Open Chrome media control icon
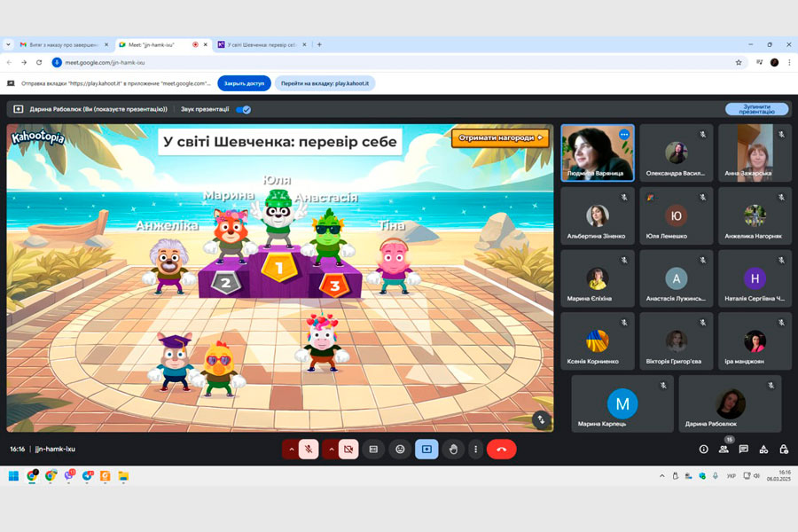 pos(759,62)
